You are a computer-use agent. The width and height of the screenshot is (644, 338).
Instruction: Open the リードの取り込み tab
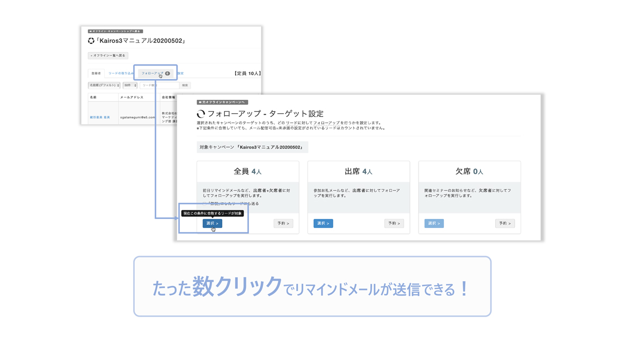(x=121, y=74)
